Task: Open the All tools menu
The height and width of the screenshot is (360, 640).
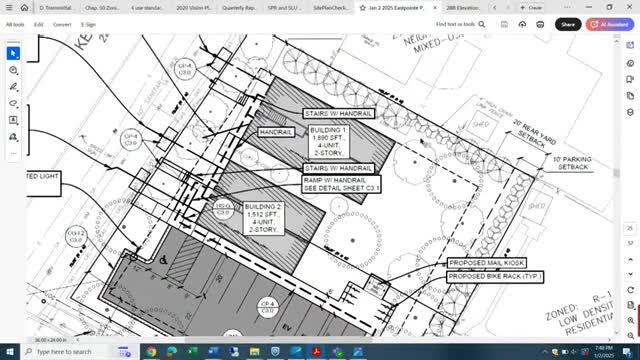Action: [x=15, y=24]
